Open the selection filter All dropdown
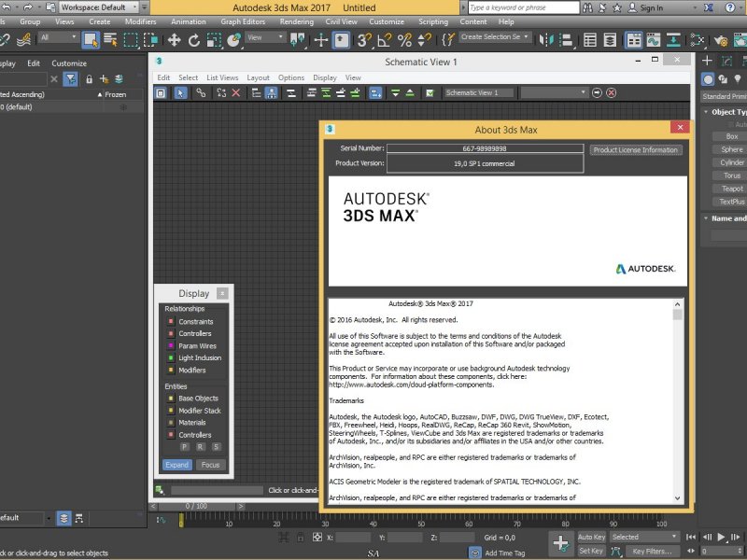This screenshot has height=560, width=747. tap(59, 37)
